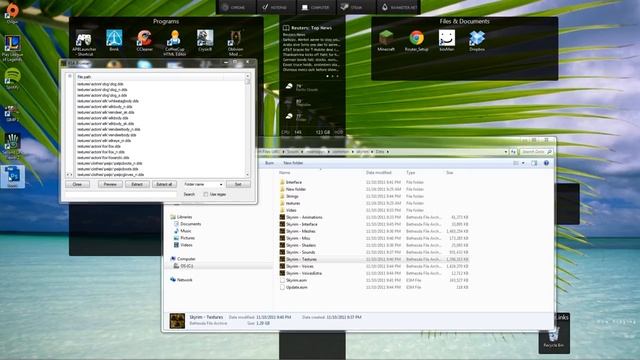Open the Dropbox icon in Files & Documents

pos(477,40)
